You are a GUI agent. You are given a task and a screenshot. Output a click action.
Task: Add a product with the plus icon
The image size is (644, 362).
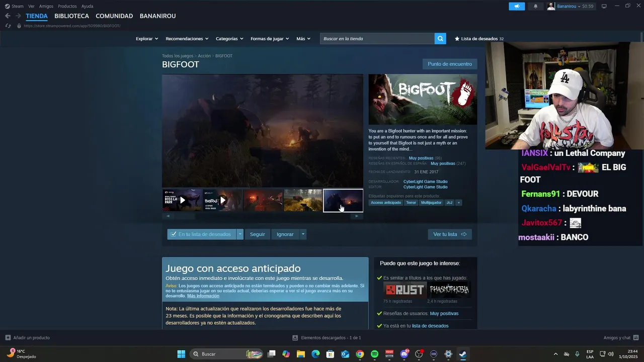pyautogui.click(x=8, y=338)
